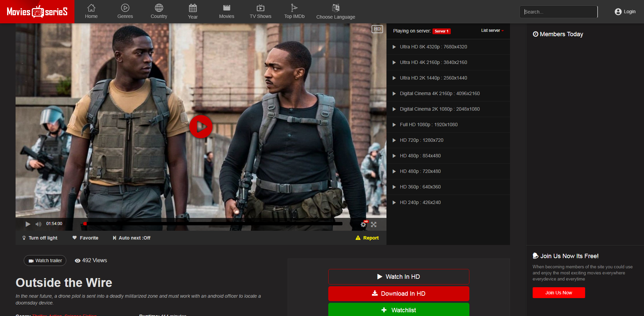Add movie to Watchlist
Image resolution: width=644 pixels, height=316 pixels.
[x=399, y=310]
